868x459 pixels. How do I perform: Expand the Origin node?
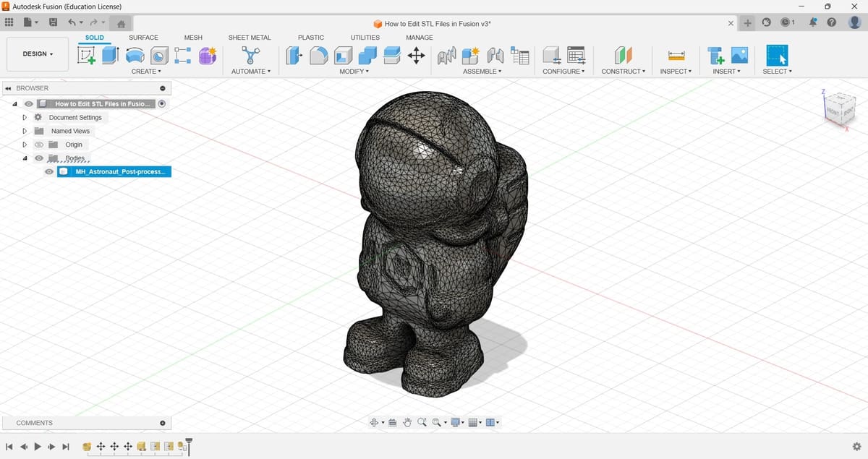25,145
